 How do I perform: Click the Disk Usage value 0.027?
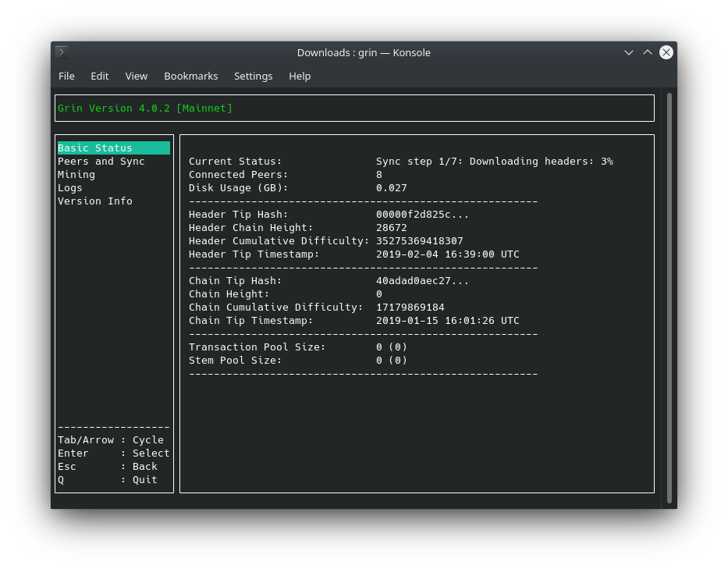[392, 188]
